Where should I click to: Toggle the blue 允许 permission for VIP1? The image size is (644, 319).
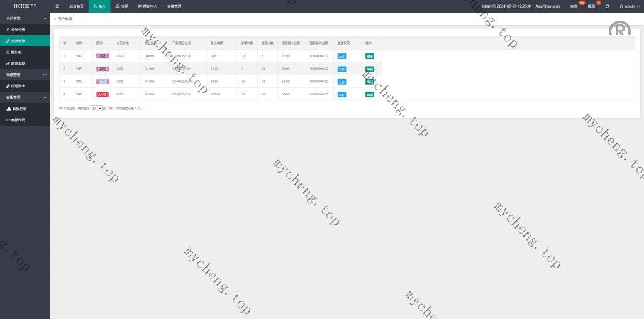[x=341, y=68]
